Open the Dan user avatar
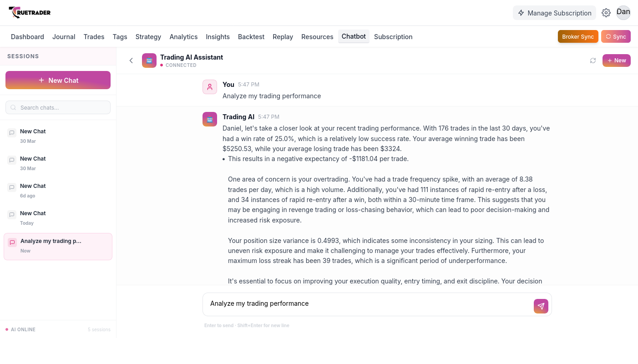This screenshot has height=364, width=638. (x=623, y=12)
